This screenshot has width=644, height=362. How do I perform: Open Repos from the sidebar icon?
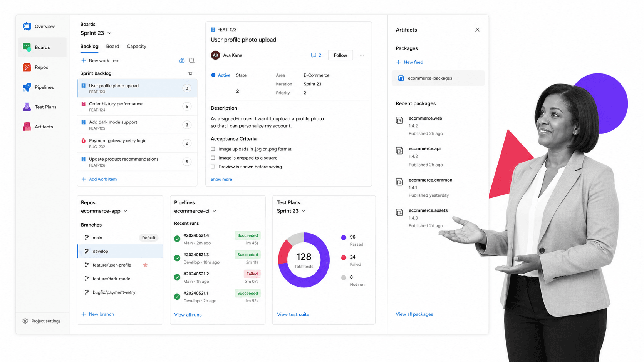point(27,67)
